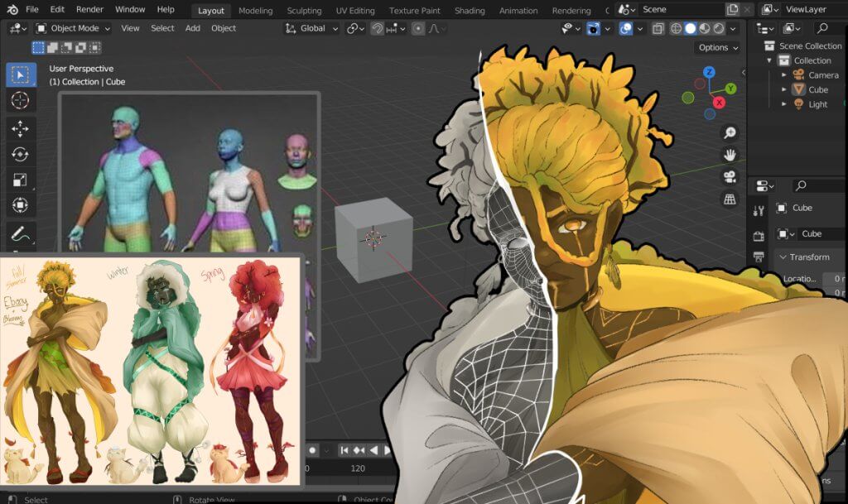This screenshot has width=848, height=504.
Task: Open the viewport shading options arrow
Action: 733,29
